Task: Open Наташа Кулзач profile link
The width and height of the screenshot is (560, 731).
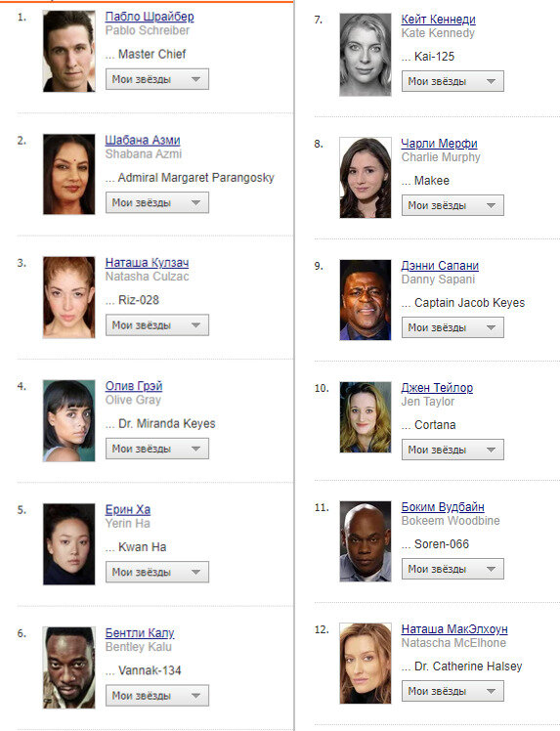Action: 147,263
